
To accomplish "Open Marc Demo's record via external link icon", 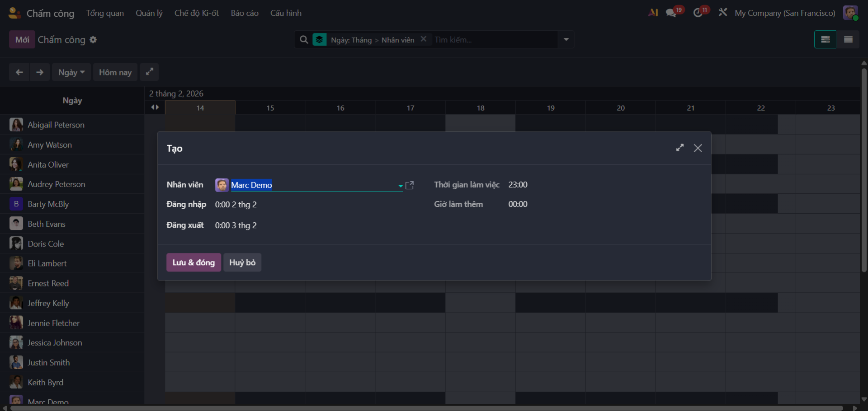I will click(x=410, y=185).
